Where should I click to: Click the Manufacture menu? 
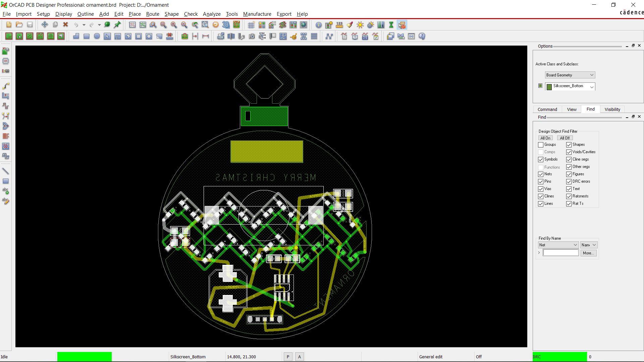tap(257, 14)
